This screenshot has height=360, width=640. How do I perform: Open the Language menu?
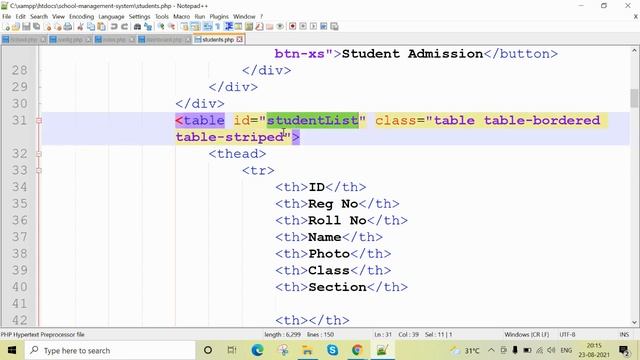pos(111,16)
